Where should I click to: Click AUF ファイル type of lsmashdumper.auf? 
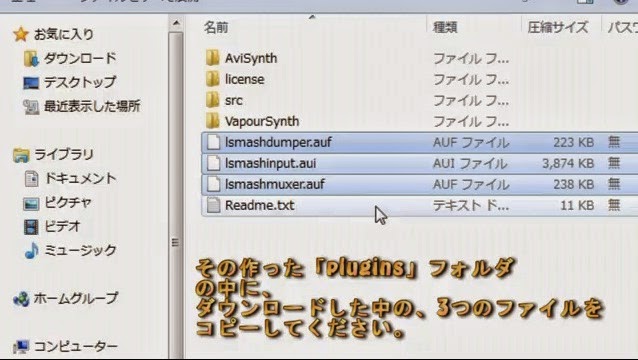pyautogui.click(x=471, y=142)
